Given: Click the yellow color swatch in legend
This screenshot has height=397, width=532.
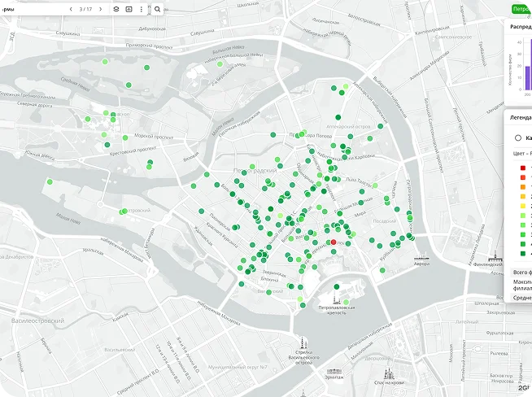Looking at the screenshot, I should coord(523,206).
